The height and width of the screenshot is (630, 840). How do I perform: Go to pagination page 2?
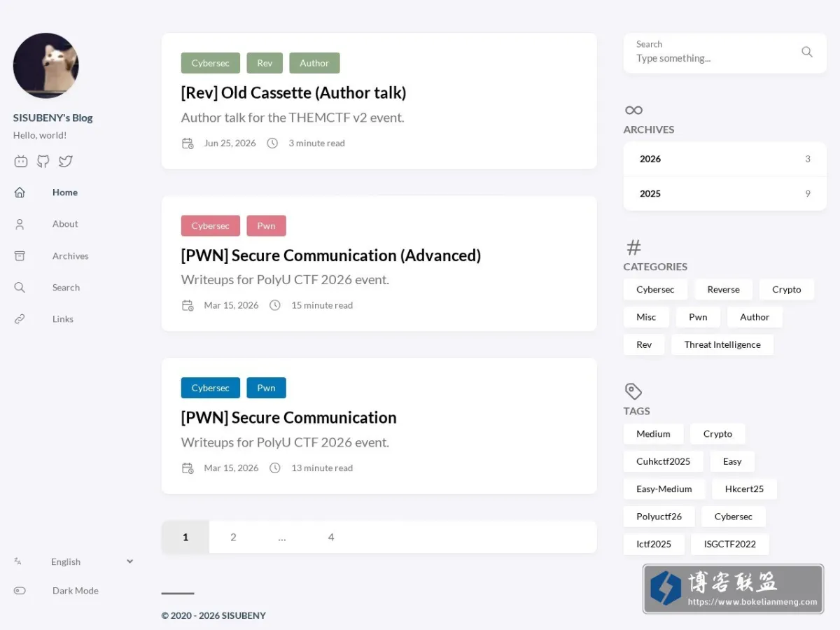(233, 537)
